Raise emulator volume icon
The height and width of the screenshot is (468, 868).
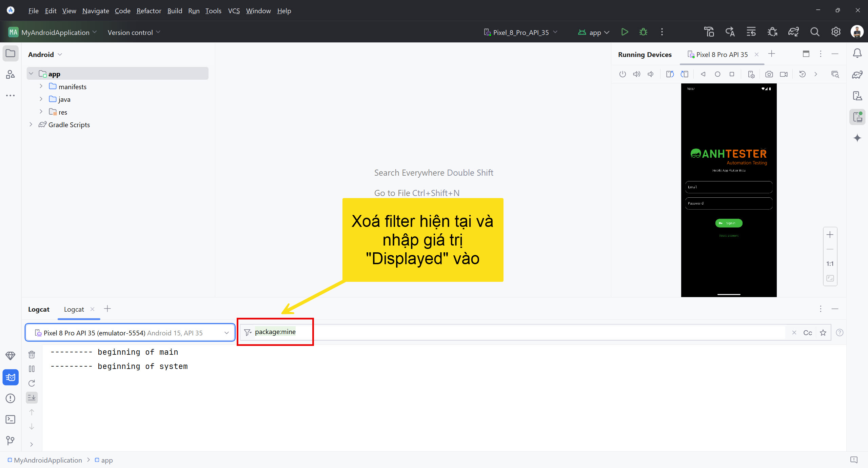(637, 74)
